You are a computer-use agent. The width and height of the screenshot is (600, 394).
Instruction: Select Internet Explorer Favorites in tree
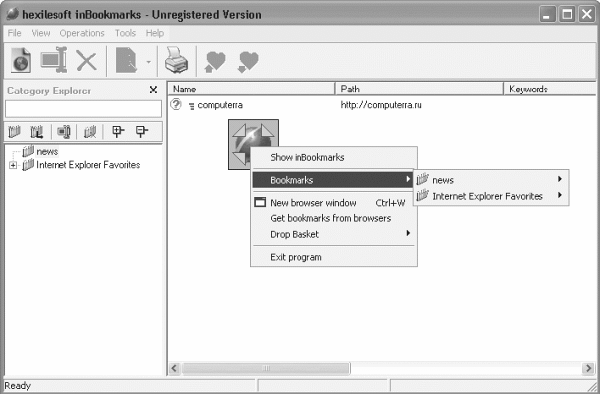[88, 165]
